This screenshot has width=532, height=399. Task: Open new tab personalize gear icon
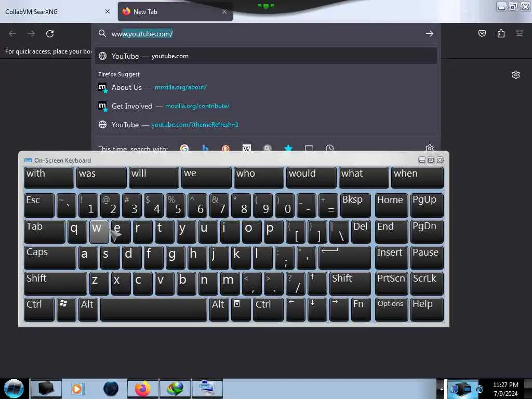[516, 75]
